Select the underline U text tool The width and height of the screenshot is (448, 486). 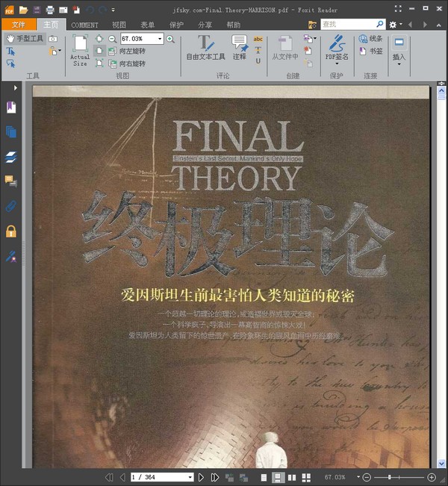click(258, 61)
